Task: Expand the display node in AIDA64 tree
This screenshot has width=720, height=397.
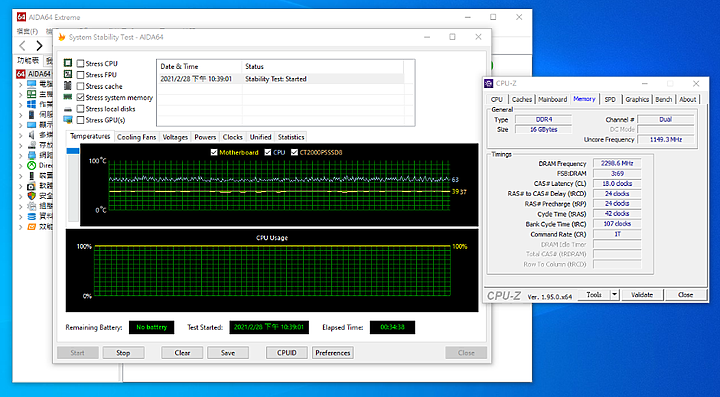Action: coord(20,125)
